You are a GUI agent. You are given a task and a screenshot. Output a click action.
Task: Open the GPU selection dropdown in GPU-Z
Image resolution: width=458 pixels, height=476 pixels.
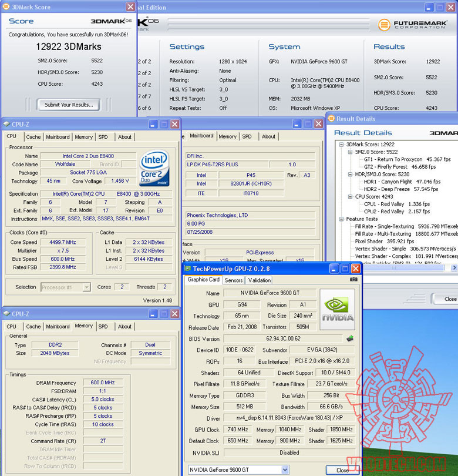coord(285,470)
